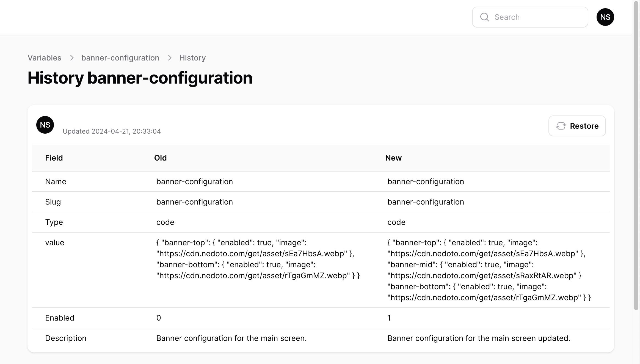The image size is (640, 364).
Task: Select old description ending 'main screen.'
Action: [x=231, y=338]
